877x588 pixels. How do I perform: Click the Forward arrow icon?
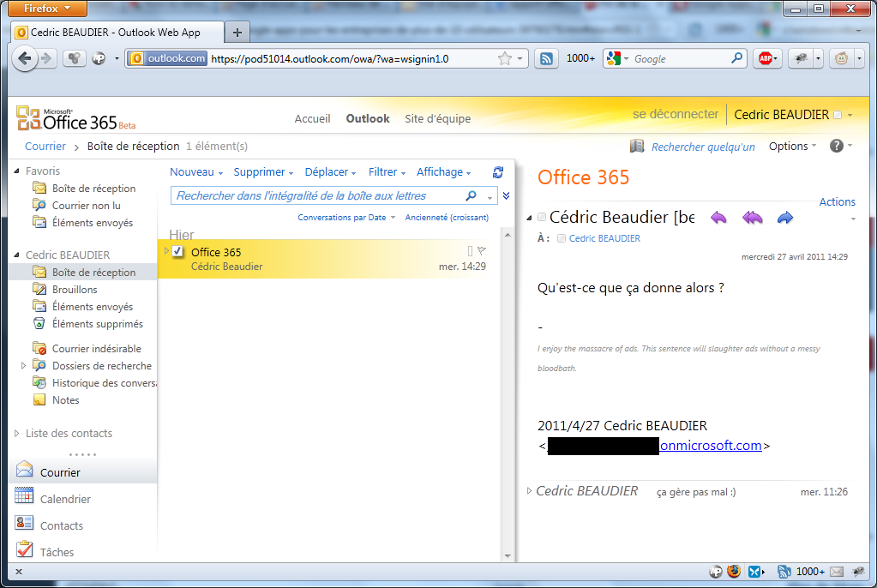click(x=785, y=218)
